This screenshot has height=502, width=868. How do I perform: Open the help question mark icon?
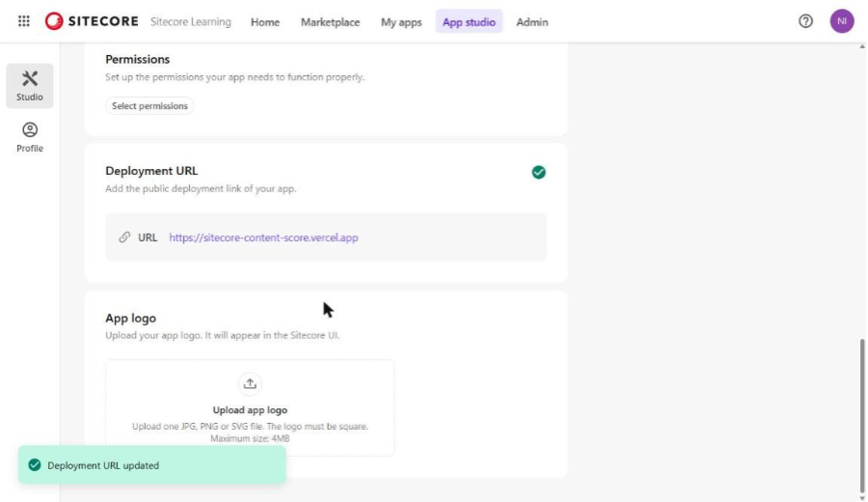(x=805, y=21)
